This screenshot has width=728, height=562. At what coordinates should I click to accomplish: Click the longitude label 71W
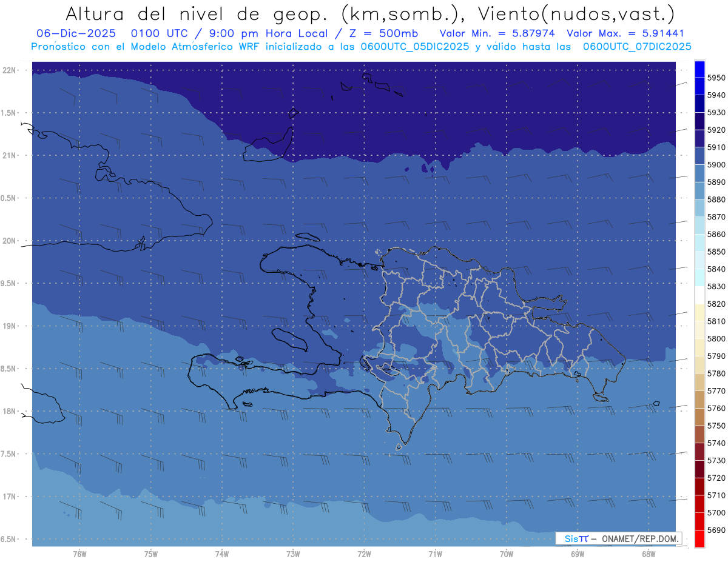[435, 554]
